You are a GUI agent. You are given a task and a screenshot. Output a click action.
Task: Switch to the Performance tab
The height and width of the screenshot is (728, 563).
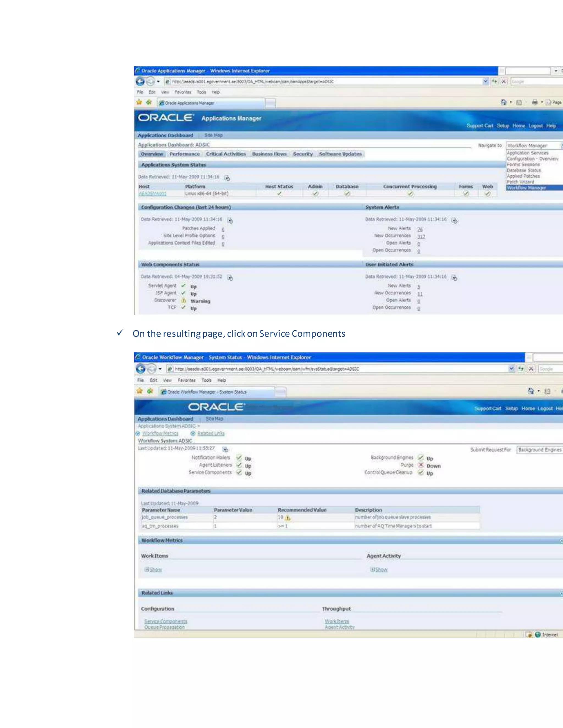184,154
